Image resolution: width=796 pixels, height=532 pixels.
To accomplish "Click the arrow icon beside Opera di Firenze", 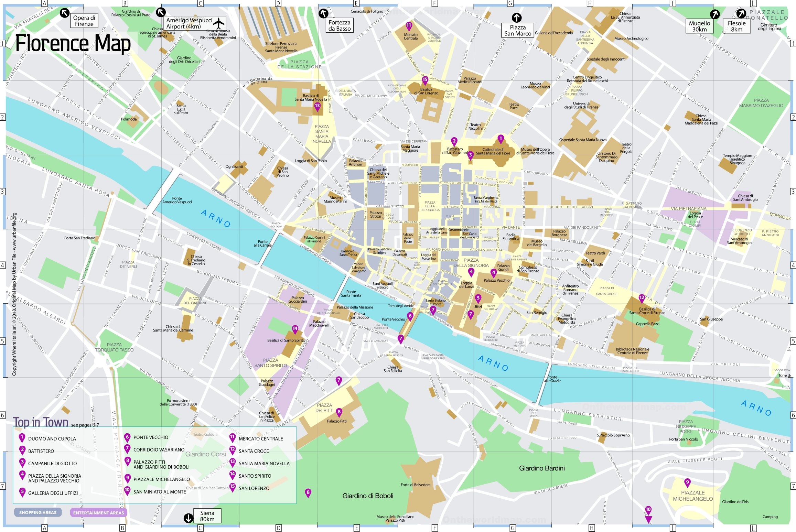I will click(64, 13).
